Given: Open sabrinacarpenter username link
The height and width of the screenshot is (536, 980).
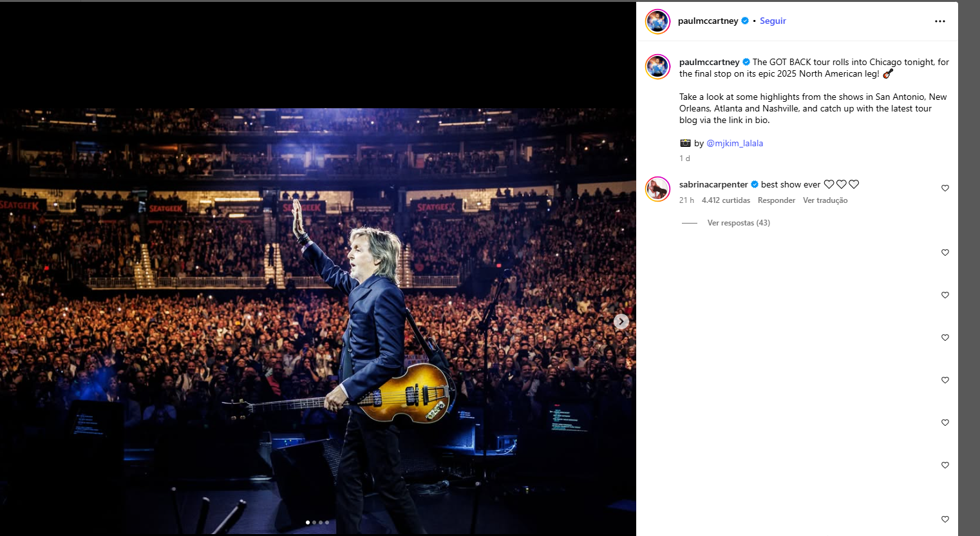Looking at the screenshot, I should [713, 184].
